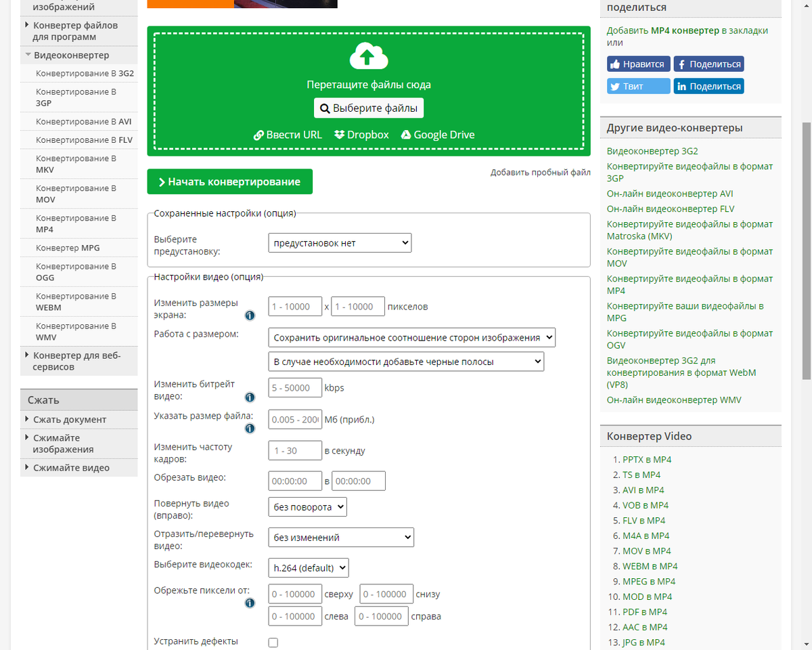Expand the Сжать документ item
This screenshot has height=650, width=812.
[78, 420]
